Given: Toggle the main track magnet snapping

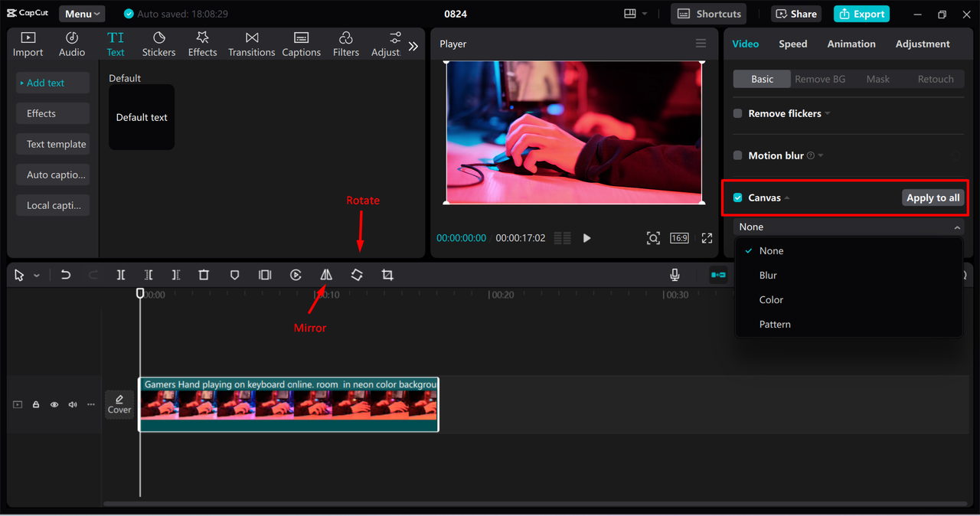Looking at the screenshot, I should tap(718, 275).
